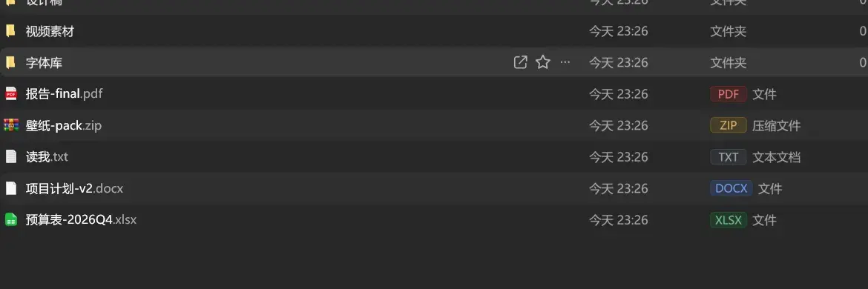Click the PDF icon beside 报告-final.pdf

click(x=11, y=94)
